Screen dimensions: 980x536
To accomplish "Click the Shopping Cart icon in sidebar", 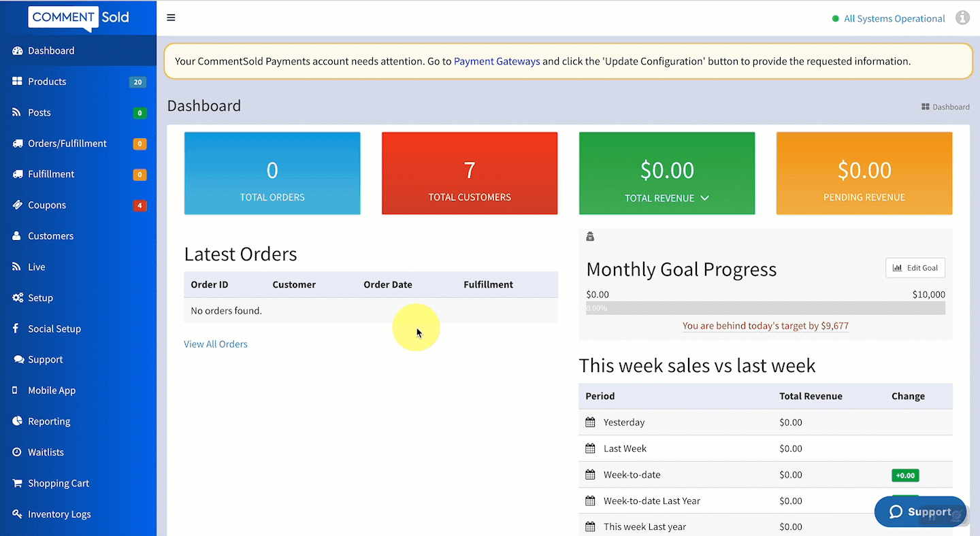I will [17, 484].
